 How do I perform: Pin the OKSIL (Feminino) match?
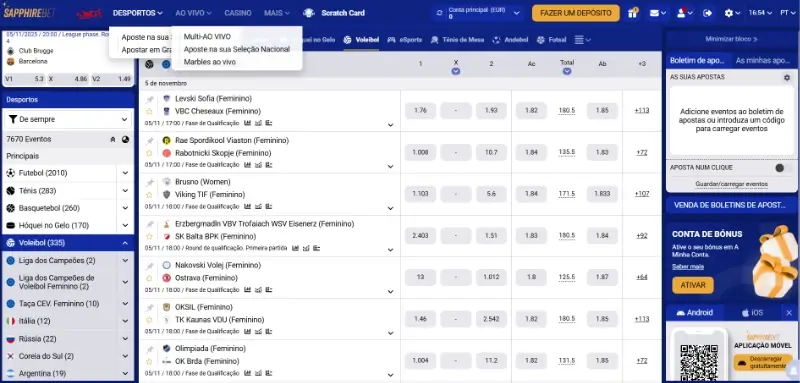pyautogui.click(x=149, y=308)
